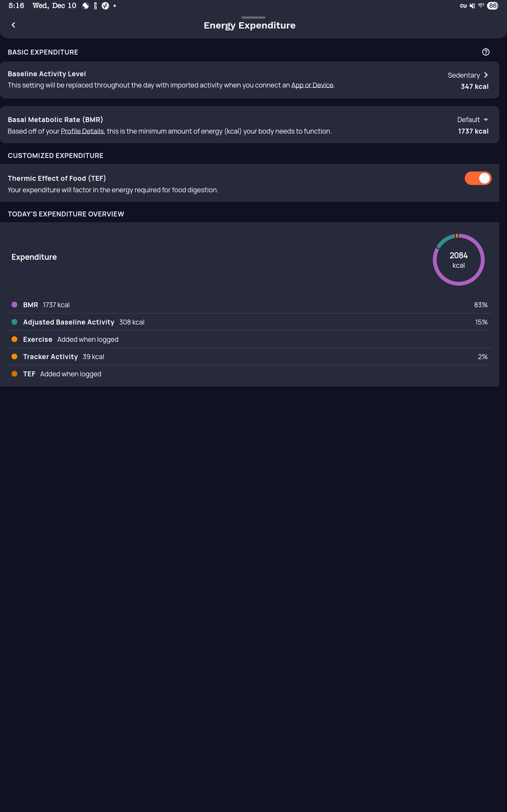Tap the VPN key status icon
This screenshot has width=507, height=812.
463,6
